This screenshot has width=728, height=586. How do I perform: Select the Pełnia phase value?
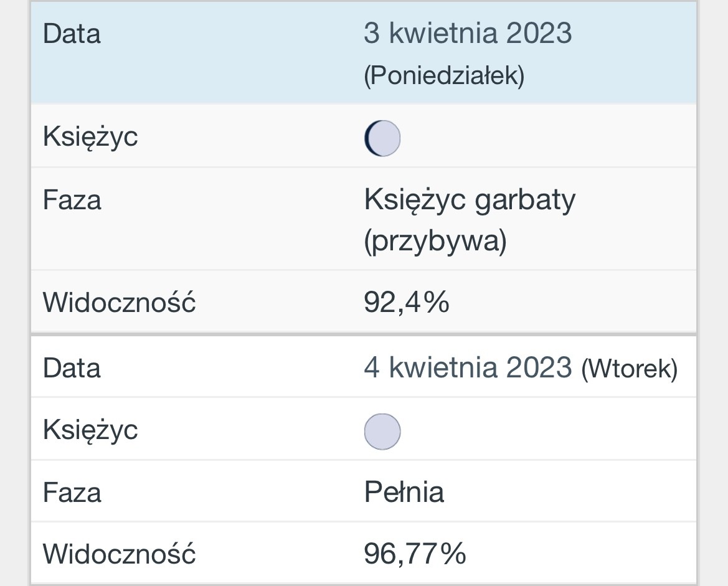pyautogui.click(x=404, y=493)
